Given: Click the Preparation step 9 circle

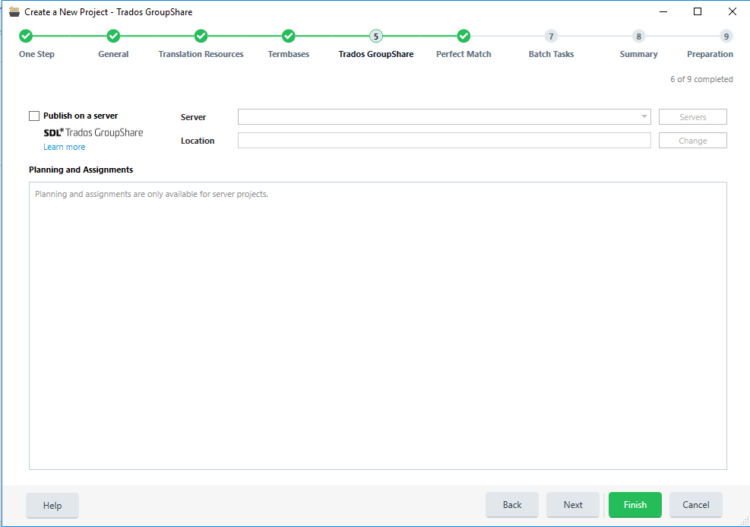Looking at the screenshot, I should coord(726,36).
